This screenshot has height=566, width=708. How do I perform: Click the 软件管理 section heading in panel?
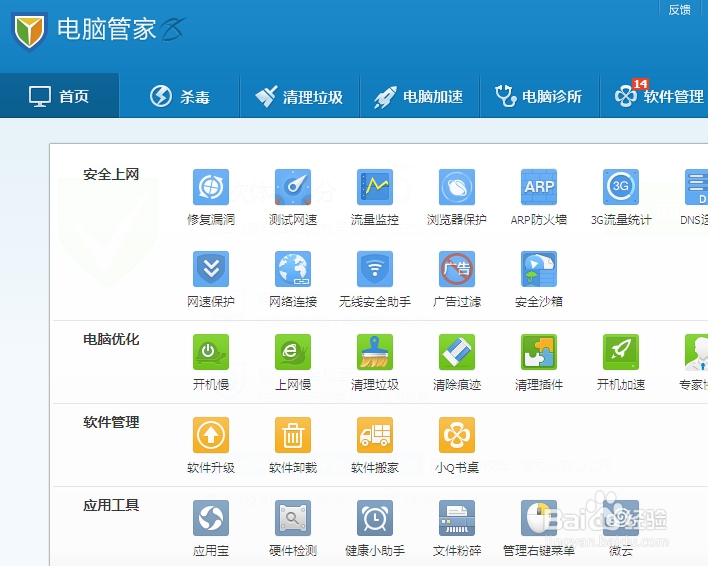[111, 422]
